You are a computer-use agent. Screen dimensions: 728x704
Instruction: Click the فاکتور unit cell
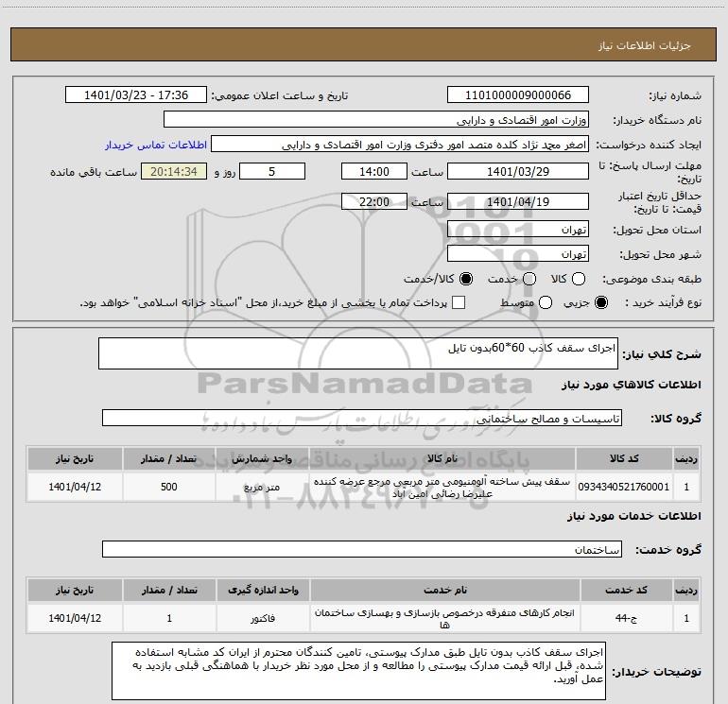click(263, 618)
